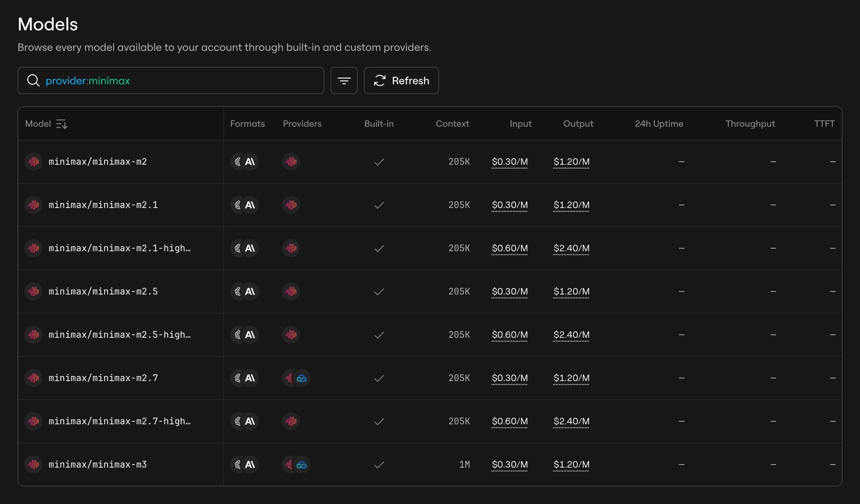Click the Context column header

click(x=452, y=124)
